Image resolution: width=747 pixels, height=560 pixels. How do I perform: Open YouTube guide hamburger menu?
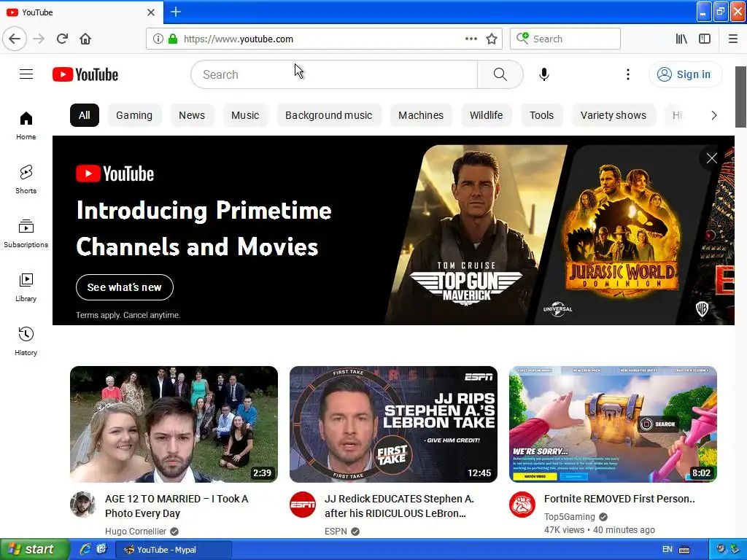click(26, 74)
